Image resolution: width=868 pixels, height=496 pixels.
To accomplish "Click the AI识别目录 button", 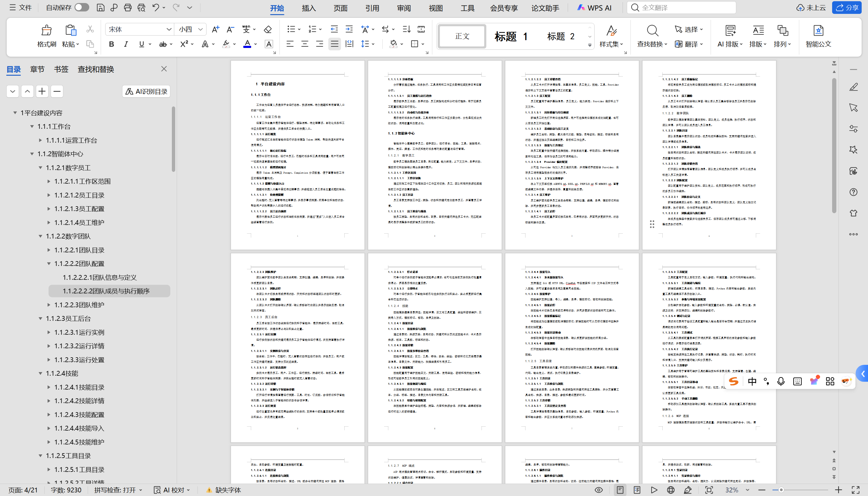I will click(146, 91).
